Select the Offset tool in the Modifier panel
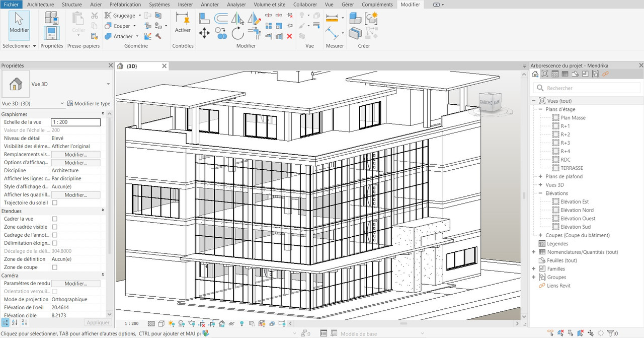Screen dimensions: 644x338 coord(221,19)
